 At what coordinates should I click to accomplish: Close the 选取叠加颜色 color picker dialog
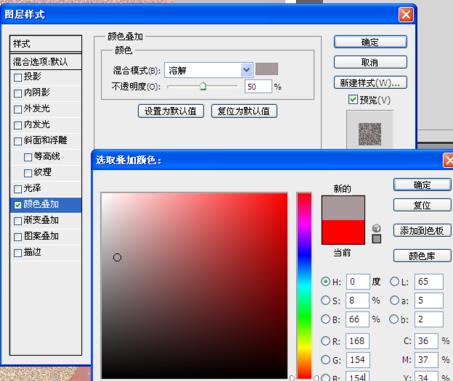tap(448, 160)
